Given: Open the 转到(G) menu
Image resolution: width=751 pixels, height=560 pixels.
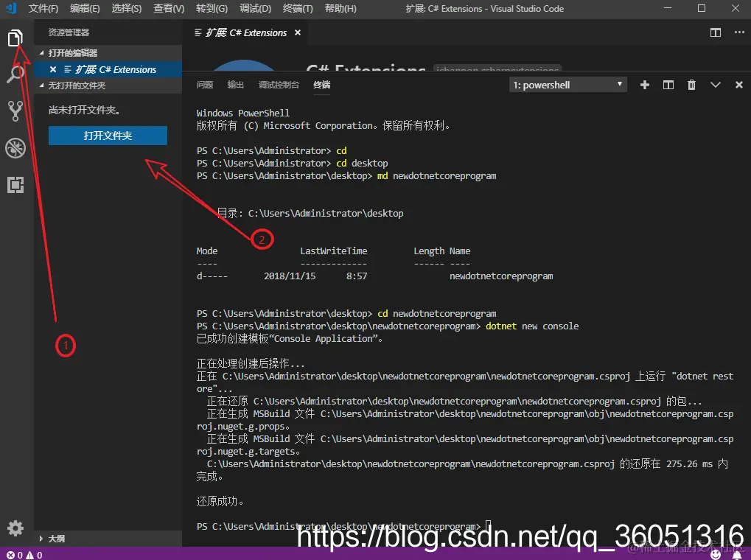Looking at the screenshot, I should [x=212, y=8].
